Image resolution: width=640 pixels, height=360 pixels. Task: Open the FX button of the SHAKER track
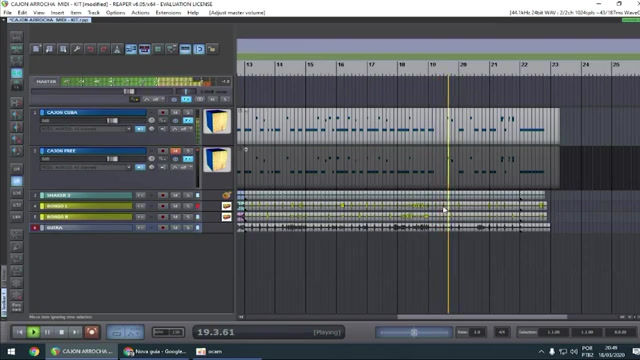(x=140, y=195)
